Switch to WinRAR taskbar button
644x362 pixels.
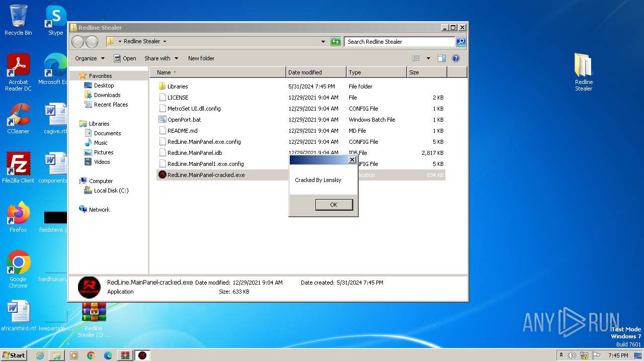(x=125, y=355)
